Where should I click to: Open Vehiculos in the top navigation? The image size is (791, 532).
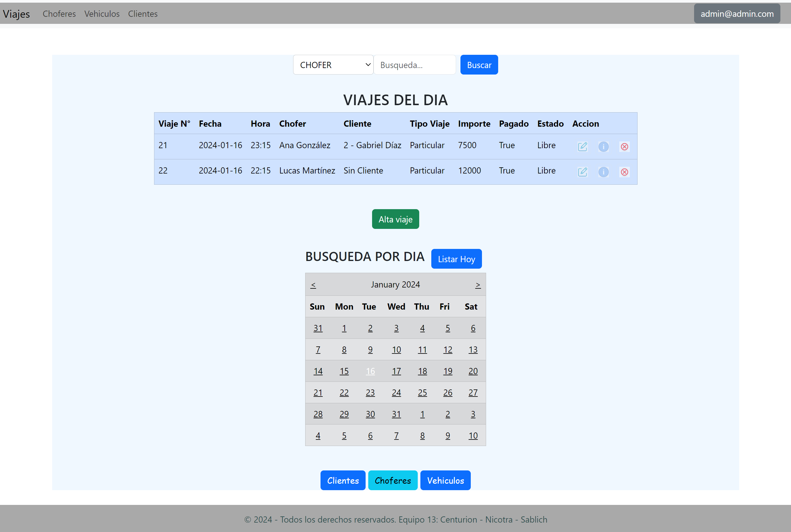(102, 14)
